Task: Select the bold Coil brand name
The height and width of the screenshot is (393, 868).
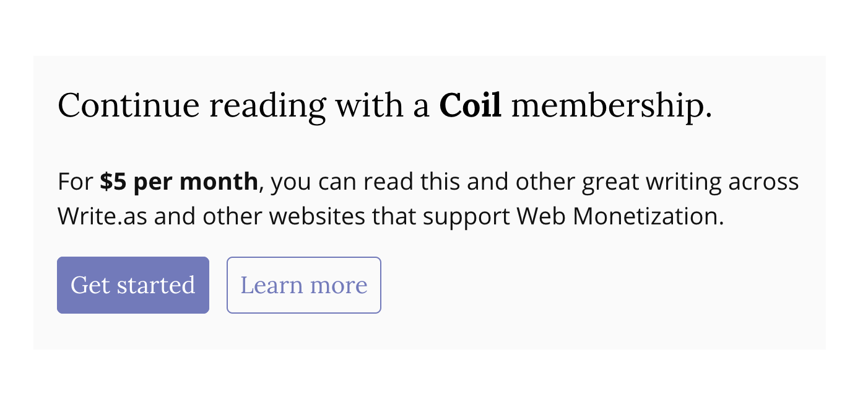Action: (470, 105)
